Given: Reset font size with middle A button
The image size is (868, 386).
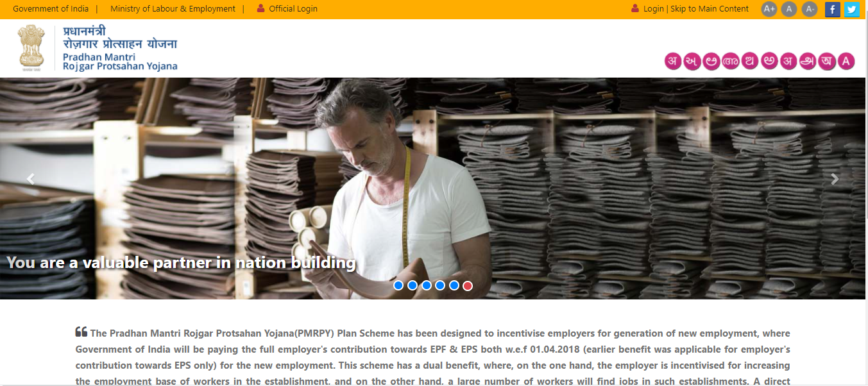Looking at the screenshot, I should tap(789, 9).
